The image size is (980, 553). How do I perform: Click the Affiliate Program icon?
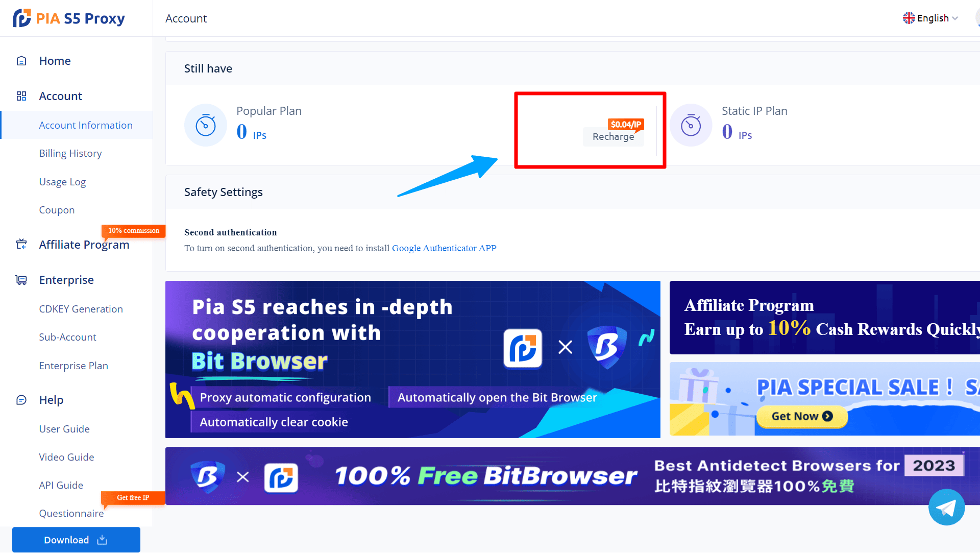[x=20, y=244]
